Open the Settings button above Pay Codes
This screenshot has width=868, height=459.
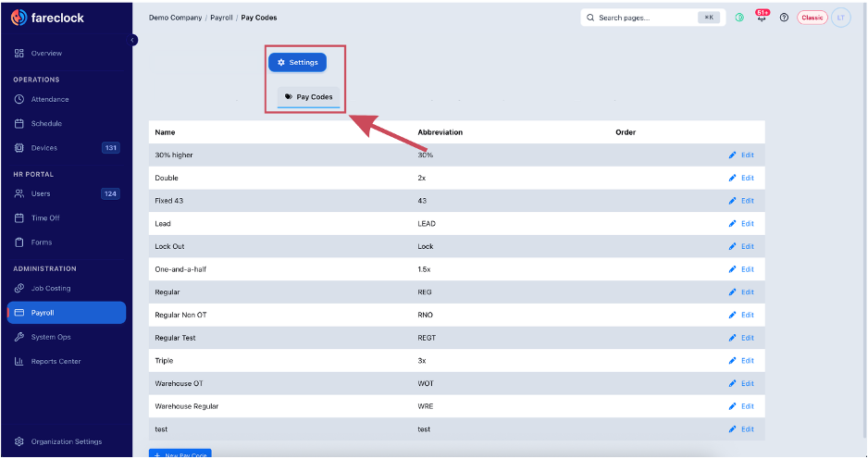click(x=297, y=63)
